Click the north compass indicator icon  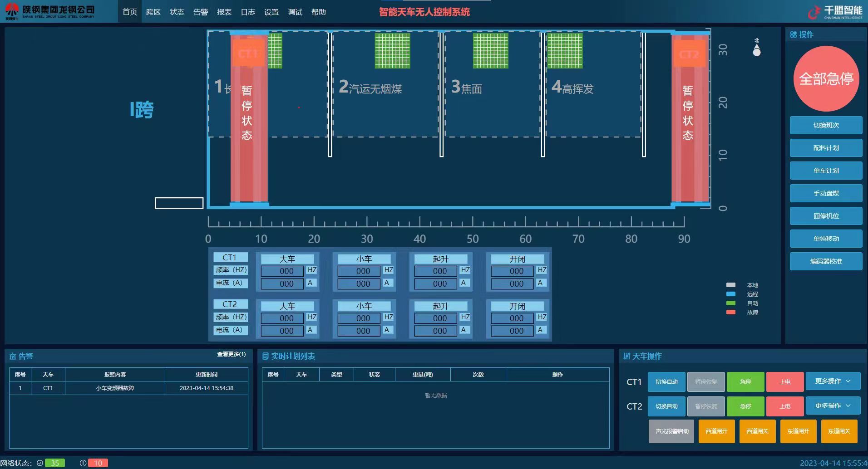click(756, 48)
